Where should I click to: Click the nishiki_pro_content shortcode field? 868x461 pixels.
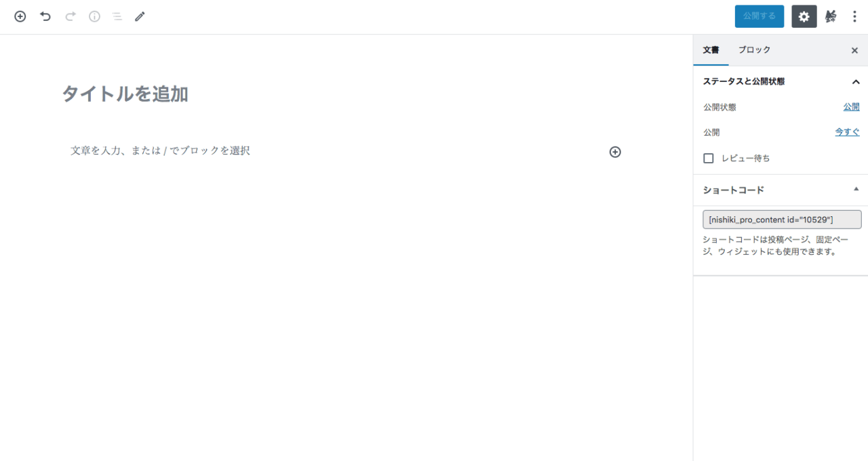[782, 220]
